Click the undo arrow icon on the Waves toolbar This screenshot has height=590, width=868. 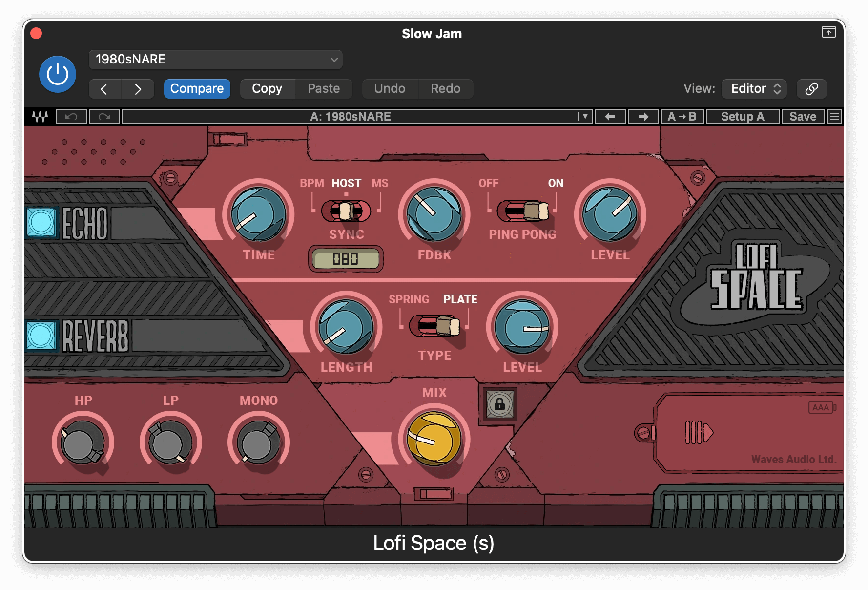pyautogui.click(x=71, y=117)
